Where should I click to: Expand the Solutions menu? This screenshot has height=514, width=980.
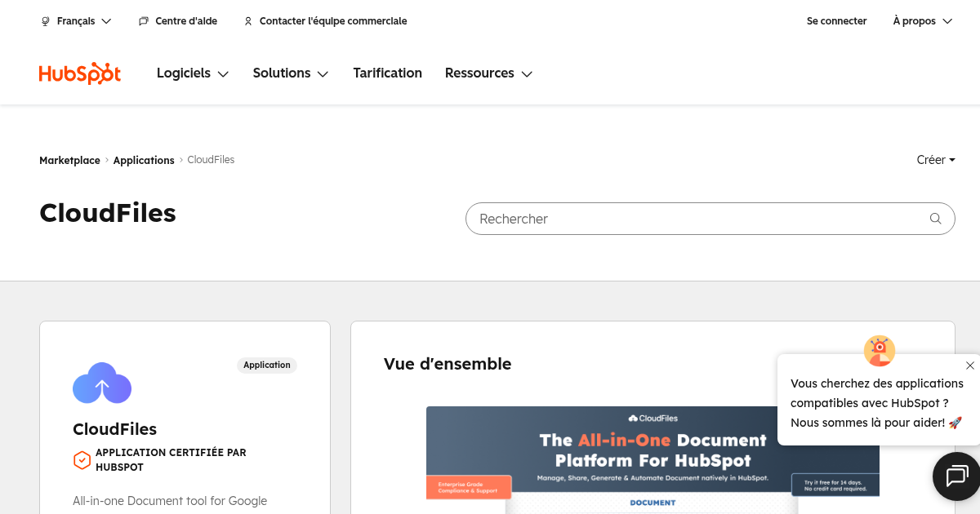tap(291, 73)
